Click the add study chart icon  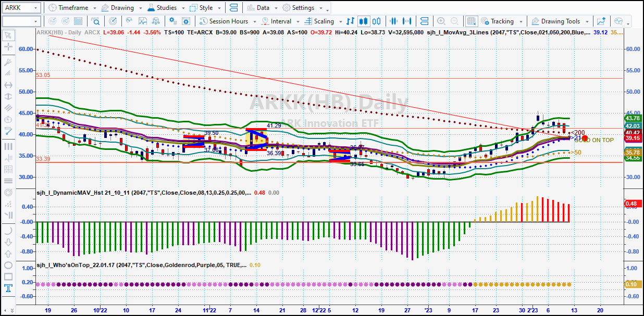[129, 21]
